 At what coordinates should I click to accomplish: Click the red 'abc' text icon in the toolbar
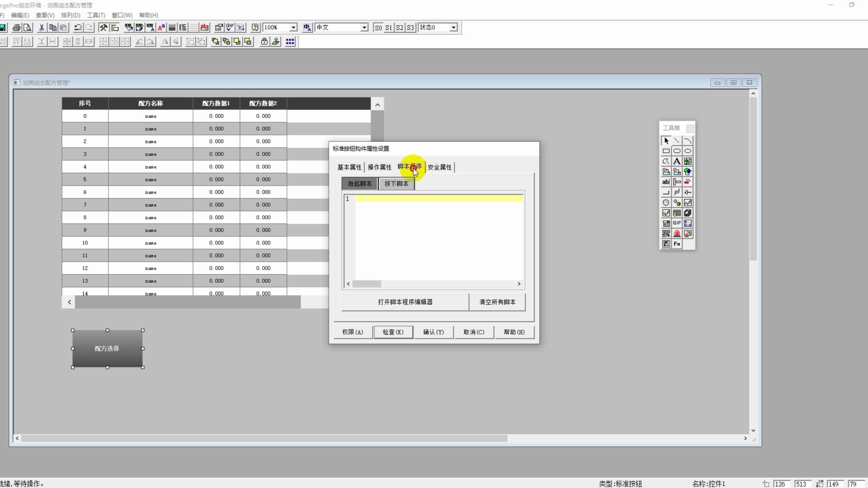tap(204, 28)
